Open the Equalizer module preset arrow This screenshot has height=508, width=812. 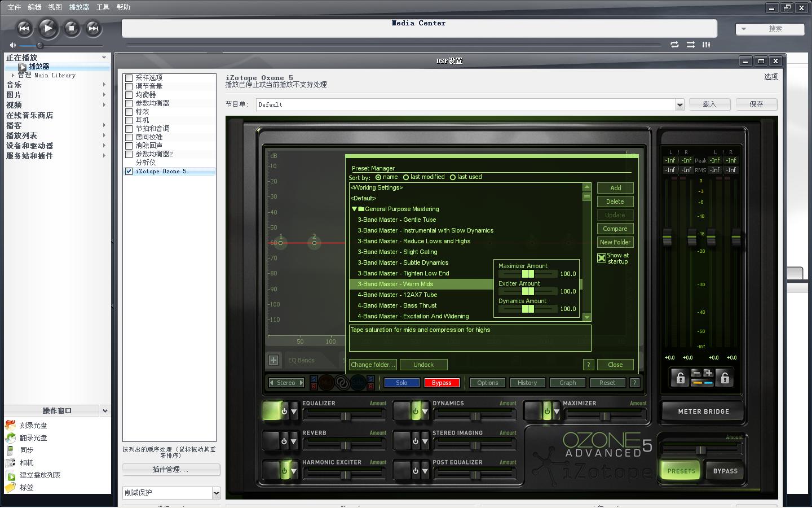click(x=294, y=411)
